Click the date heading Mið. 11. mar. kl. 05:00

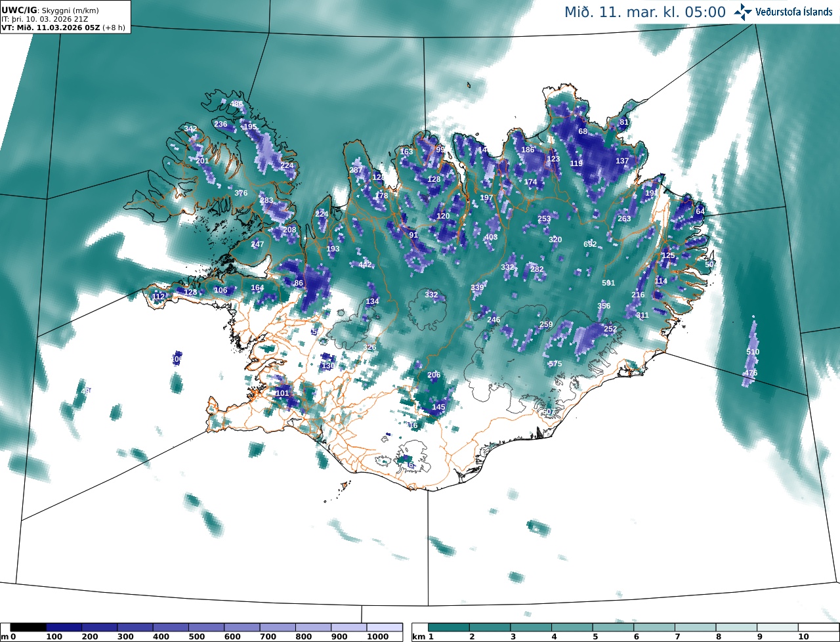[x=645, y=12]
